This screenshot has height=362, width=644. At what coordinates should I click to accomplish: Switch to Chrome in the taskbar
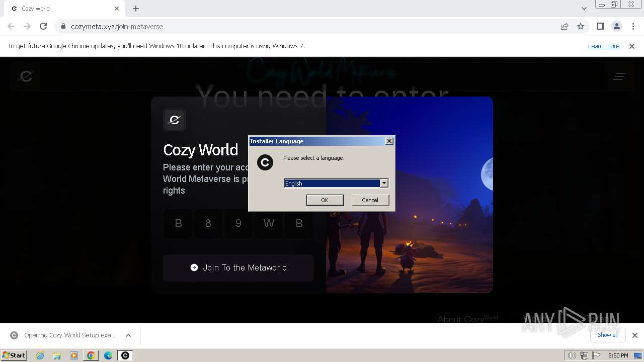[91, 355]
